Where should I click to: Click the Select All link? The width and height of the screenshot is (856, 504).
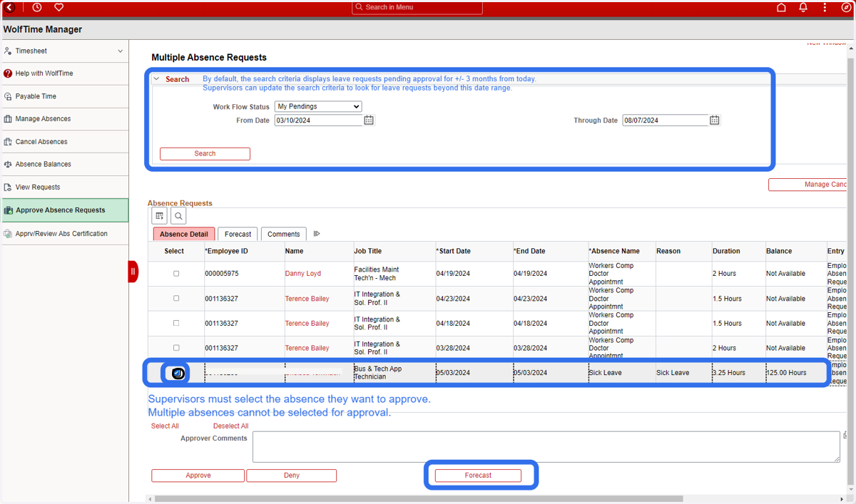pos(165,426)
